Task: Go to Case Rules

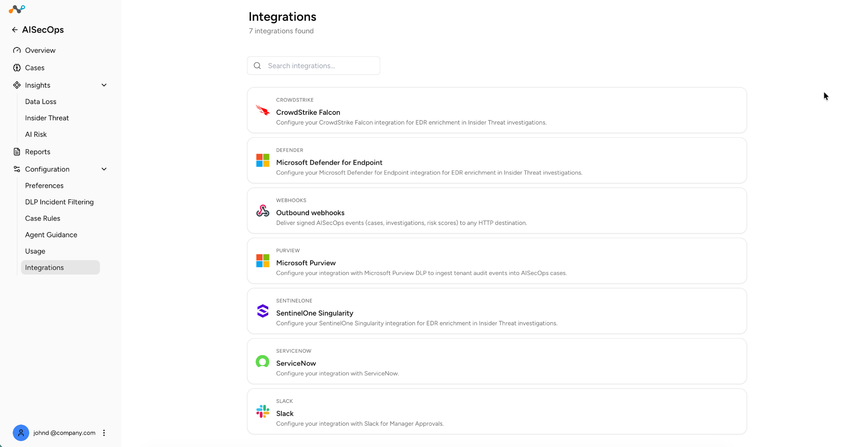Action: tap(43, 219)
